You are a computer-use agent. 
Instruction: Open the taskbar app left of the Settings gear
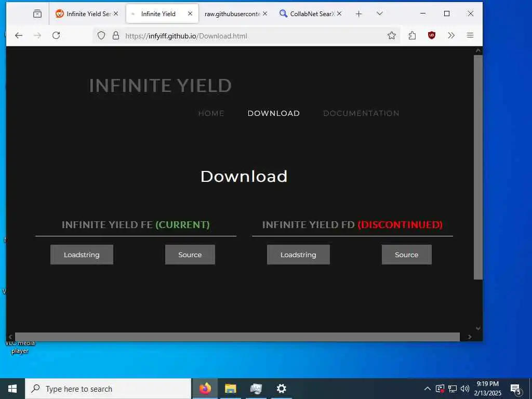[x=256, y=389]
